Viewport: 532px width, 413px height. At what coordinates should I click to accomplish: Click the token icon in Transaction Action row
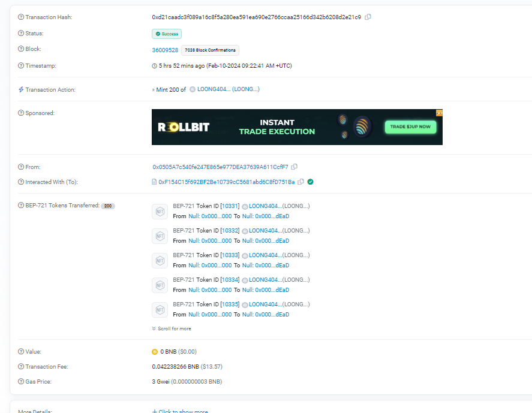pyautogui.click(x=193, y=89)
